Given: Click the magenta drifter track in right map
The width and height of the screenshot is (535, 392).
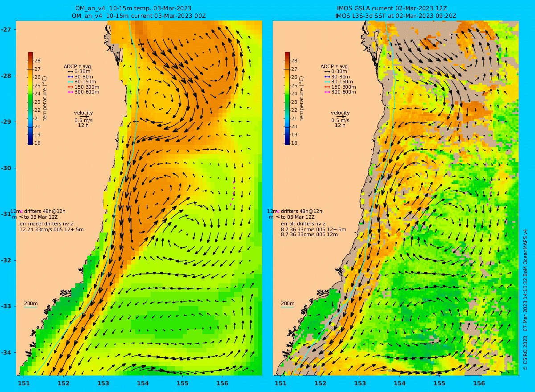Looking at the screenshot, I should [489, 193].
